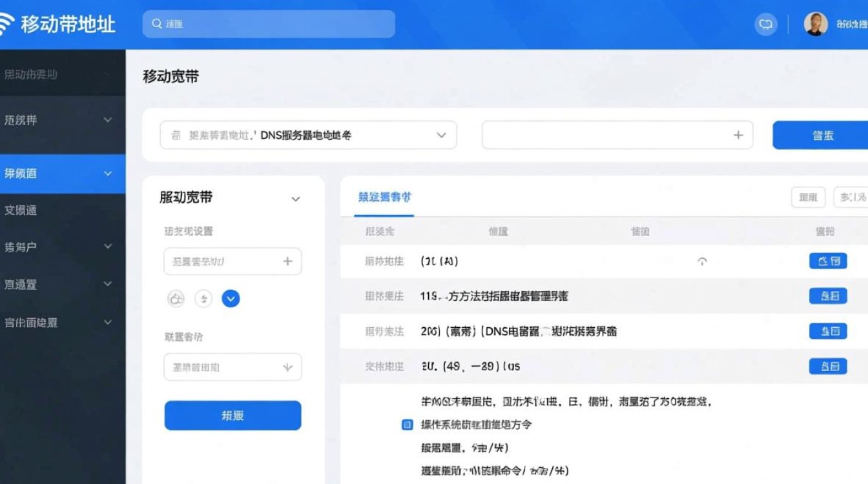This screenshot has height=484, width=868.
Task: Click the plus input field in the left panel
Action: [x=232, y=261]
